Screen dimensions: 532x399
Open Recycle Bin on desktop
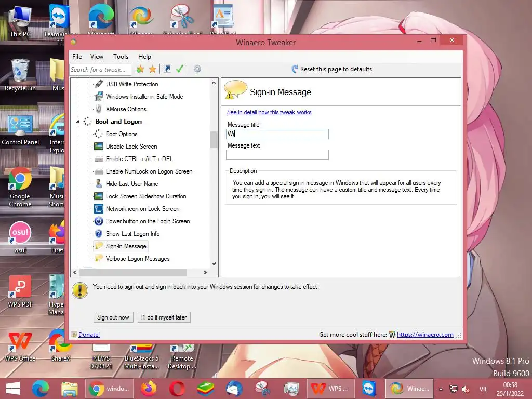point(20,75)
